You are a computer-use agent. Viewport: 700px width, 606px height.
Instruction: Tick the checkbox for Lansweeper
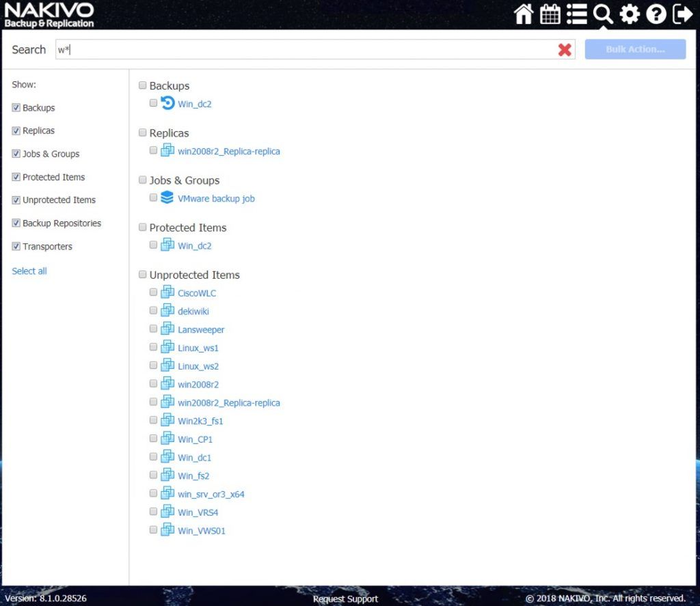coord(153,329)
